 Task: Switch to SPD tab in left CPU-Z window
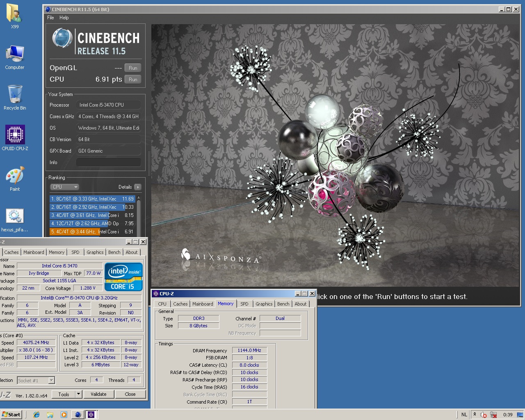point(75,252)
